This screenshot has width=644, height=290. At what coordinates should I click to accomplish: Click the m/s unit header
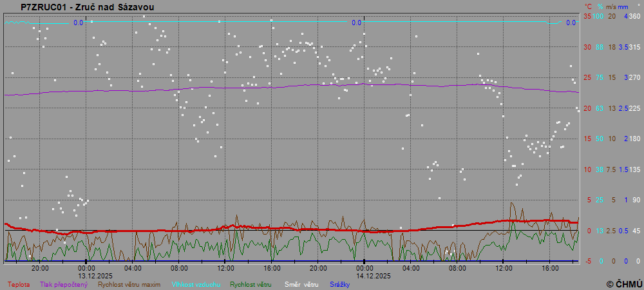click(611, 6)
